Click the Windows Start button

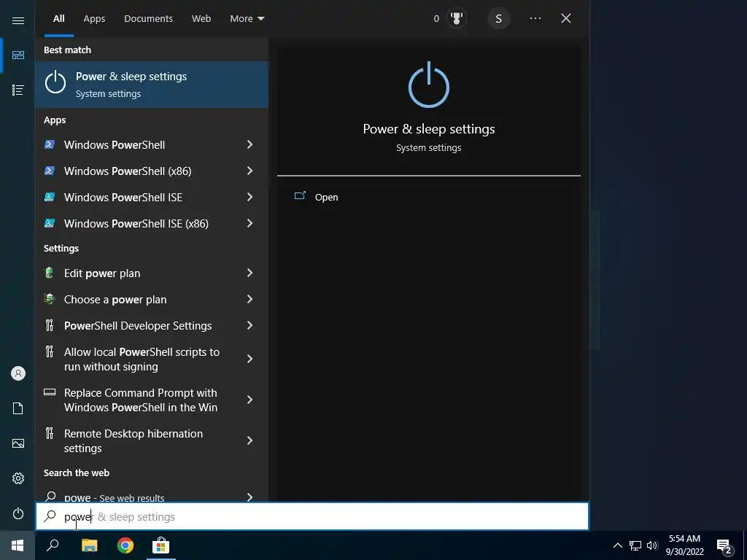click(18, 545)
